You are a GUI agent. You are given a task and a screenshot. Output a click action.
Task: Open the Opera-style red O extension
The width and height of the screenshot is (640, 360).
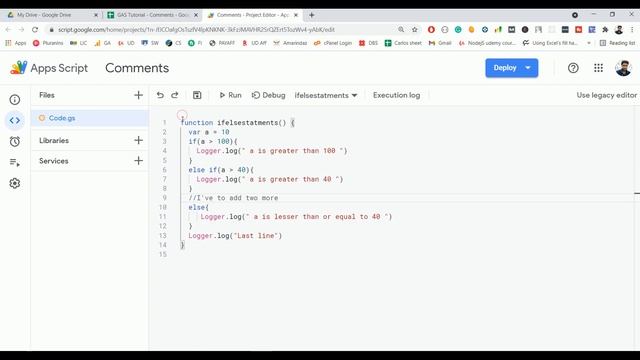tap(431, 29)
